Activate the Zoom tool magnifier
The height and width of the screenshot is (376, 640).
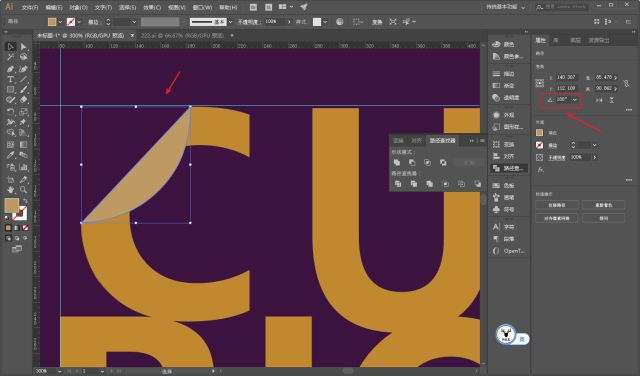tap(23, 190)
